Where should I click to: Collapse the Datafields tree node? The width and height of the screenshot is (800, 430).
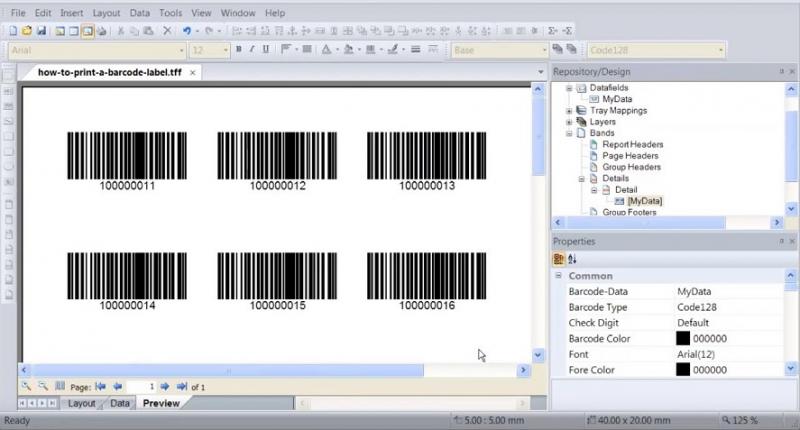point(569,88)
